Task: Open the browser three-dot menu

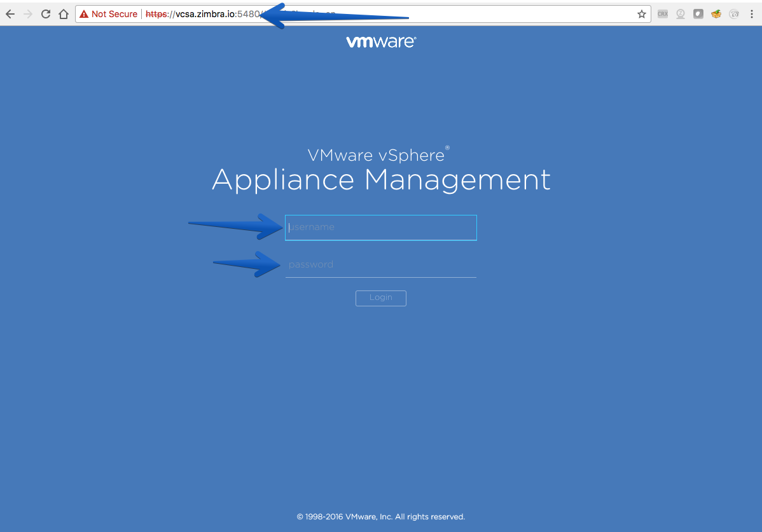Action: point(752,14)
